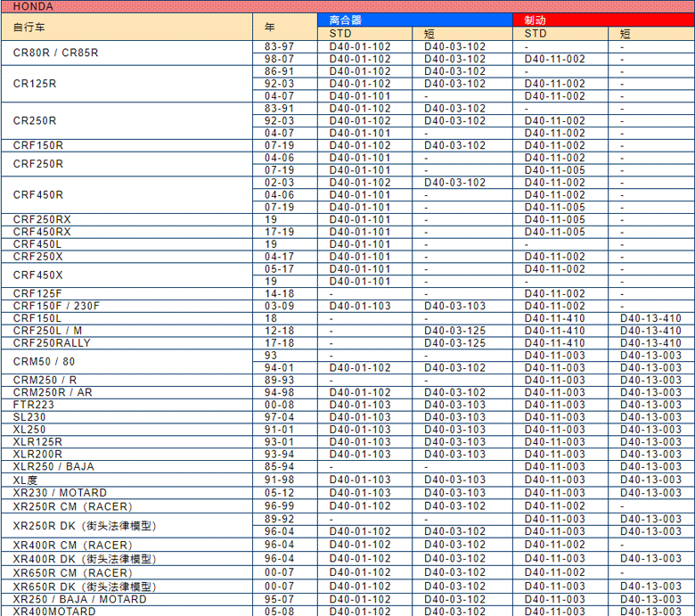The height and width of the screenshot is (616, 695).
Task: Click year 05-08 in XR400MOTARD row
Action: click(279, 612)
